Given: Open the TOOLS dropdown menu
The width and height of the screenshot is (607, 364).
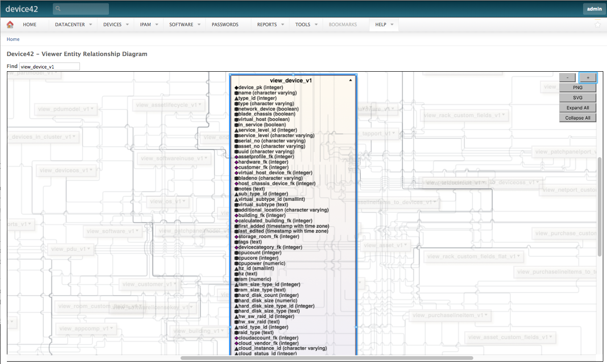Looking at the screenshot, I should click(304, 24).
